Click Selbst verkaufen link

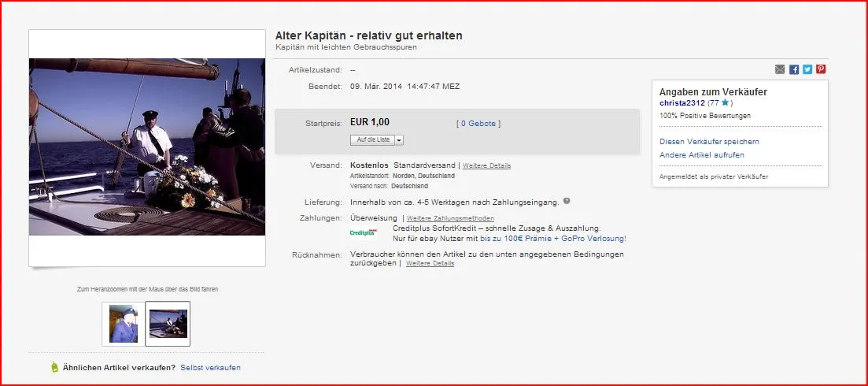tap(210, 368)
